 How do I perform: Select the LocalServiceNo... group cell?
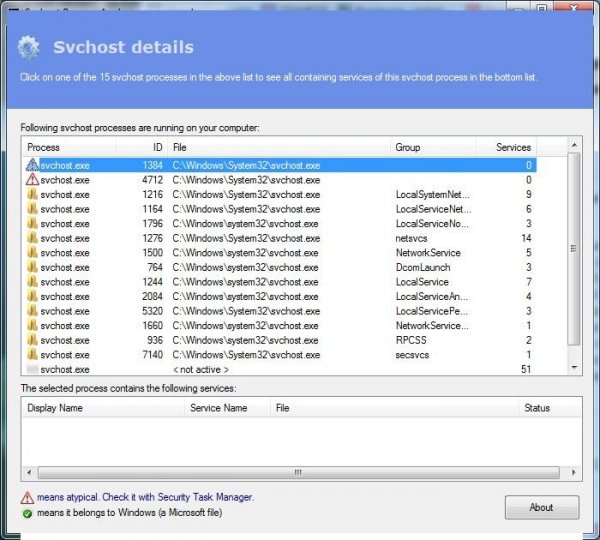click(x=432, y=224)
